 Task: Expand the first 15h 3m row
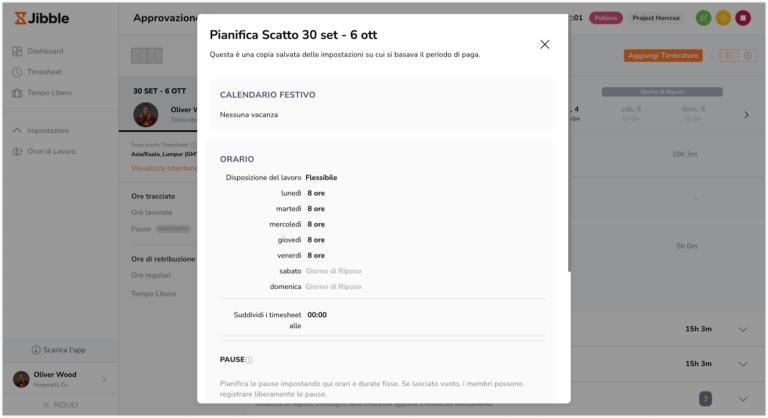pos(743,329)
